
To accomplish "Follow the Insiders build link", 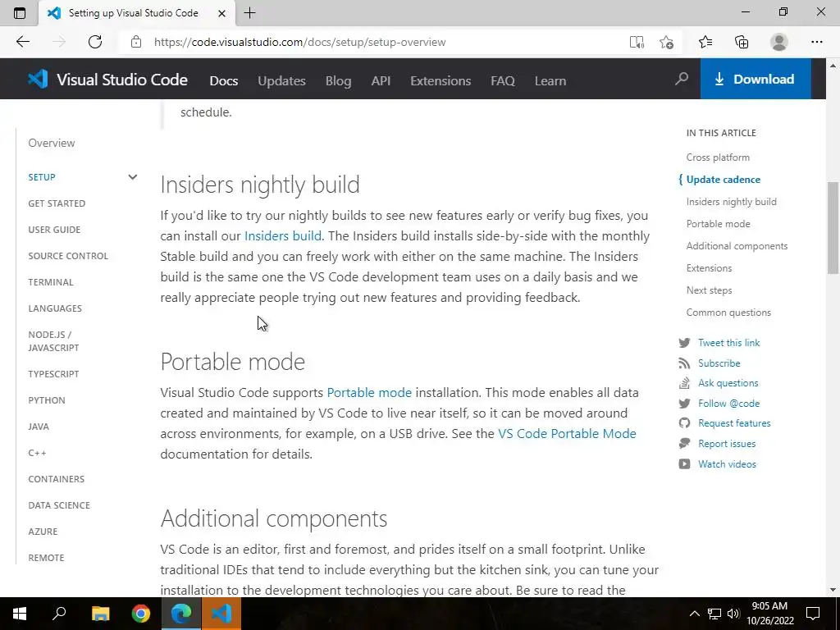I will point(283,235).
